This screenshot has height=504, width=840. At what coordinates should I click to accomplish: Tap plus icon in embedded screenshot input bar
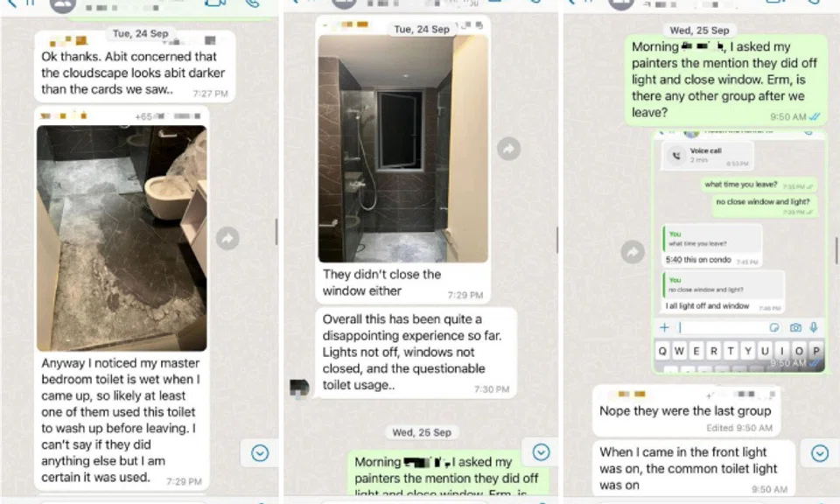(x=664, y=327)
